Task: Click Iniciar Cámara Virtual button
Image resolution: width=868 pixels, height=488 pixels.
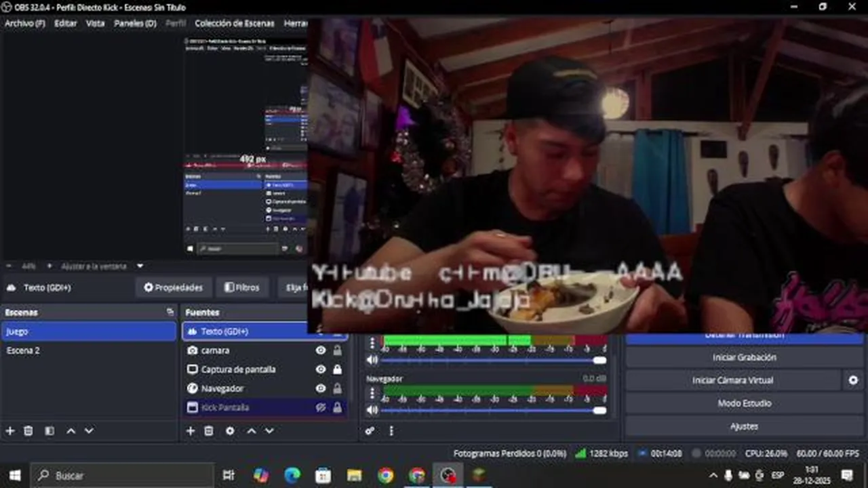Action: (x=732, y=380)
